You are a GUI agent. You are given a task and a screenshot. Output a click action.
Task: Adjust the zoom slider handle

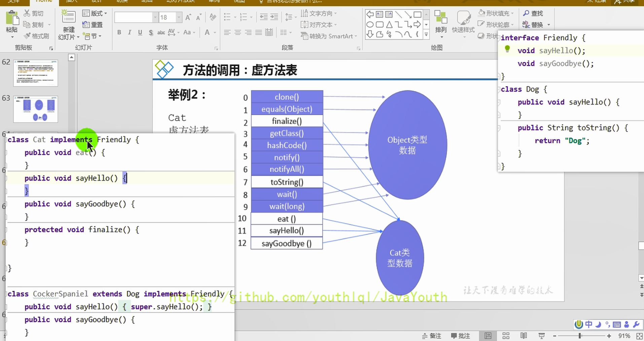(x=580, y=336)
